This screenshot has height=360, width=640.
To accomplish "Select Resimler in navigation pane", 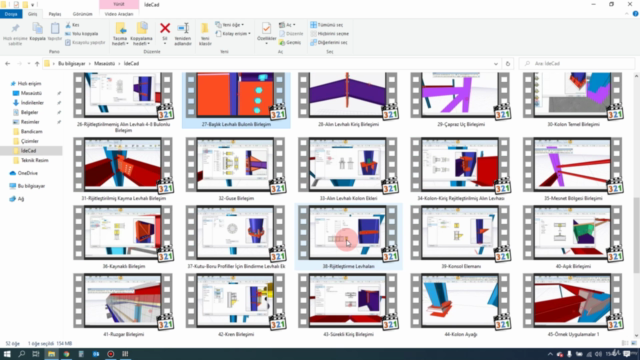I will click(30, 122).
